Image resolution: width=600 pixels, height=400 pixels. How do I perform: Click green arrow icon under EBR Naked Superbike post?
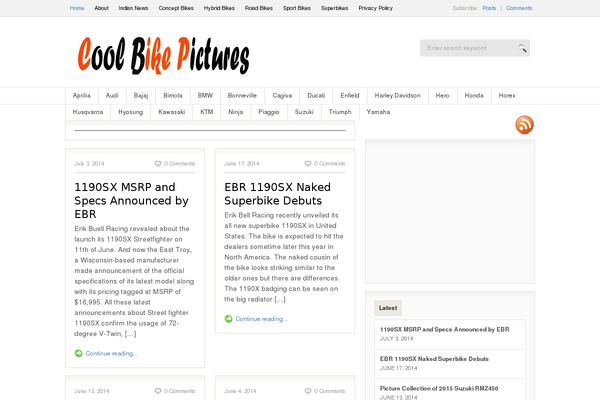(x=228, y=319)
